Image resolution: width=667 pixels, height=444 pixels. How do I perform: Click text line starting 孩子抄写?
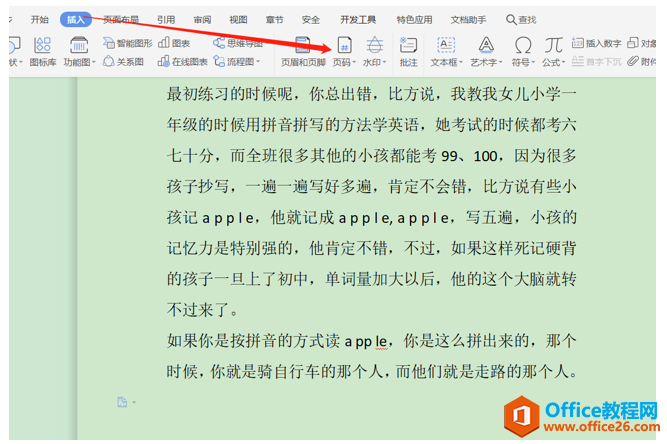371,186
